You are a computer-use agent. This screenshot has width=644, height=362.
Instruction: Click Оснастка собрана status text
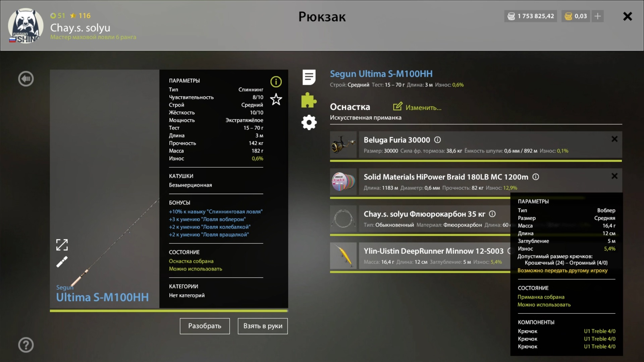[191, 261]
